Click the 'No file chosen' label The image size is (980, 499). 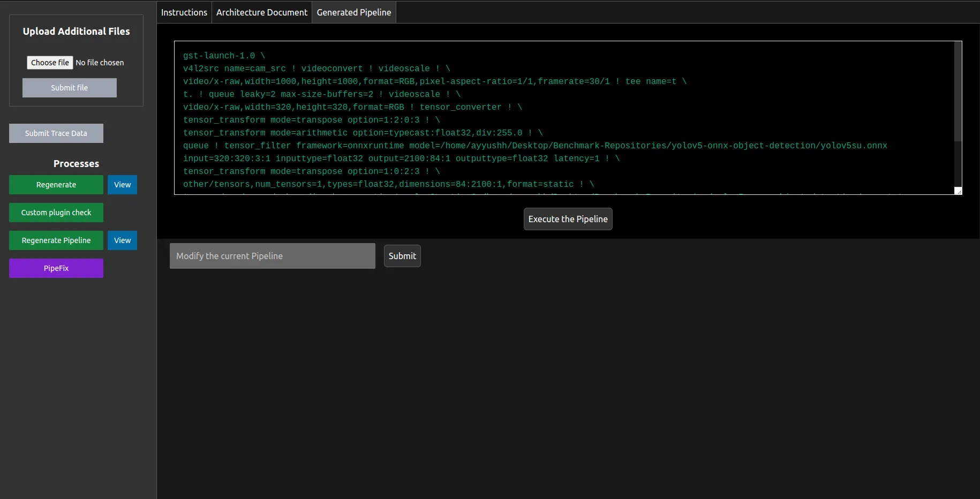click(100, 63)
